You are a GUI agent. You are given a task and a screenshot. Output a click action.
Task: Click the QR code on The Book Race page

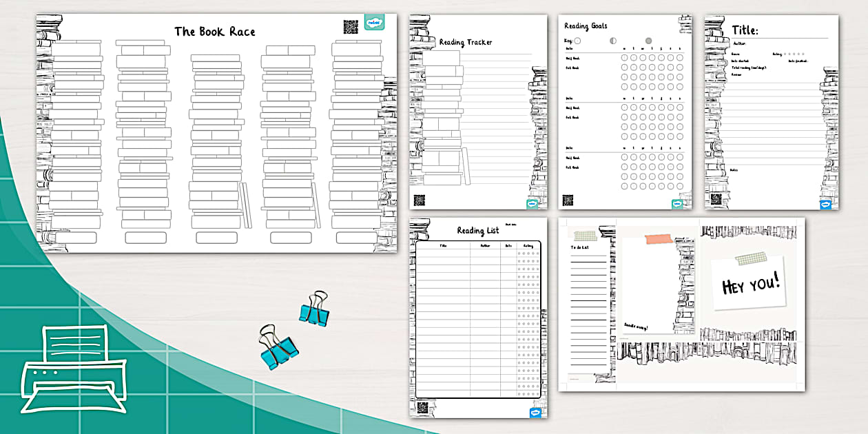coord(351,27)
